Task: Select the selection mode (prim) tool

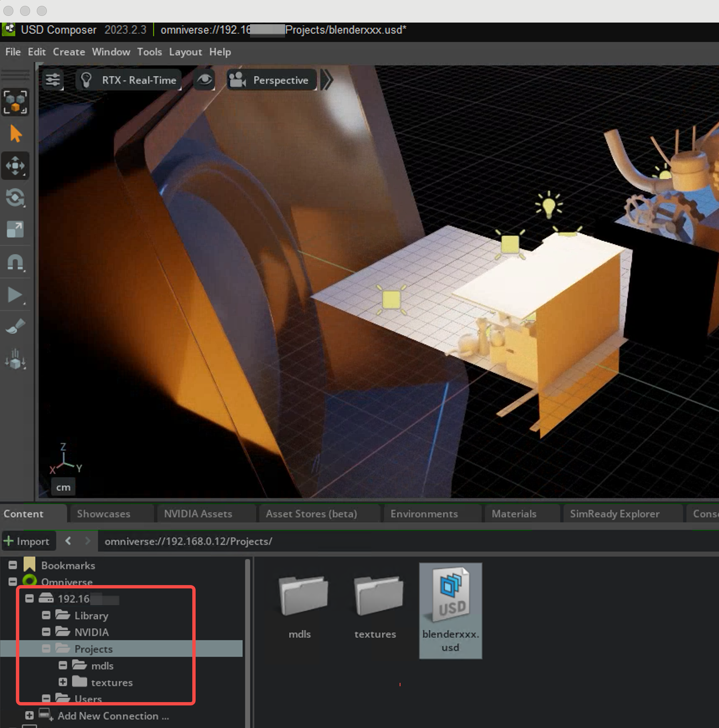Action: tap(15, 102)
